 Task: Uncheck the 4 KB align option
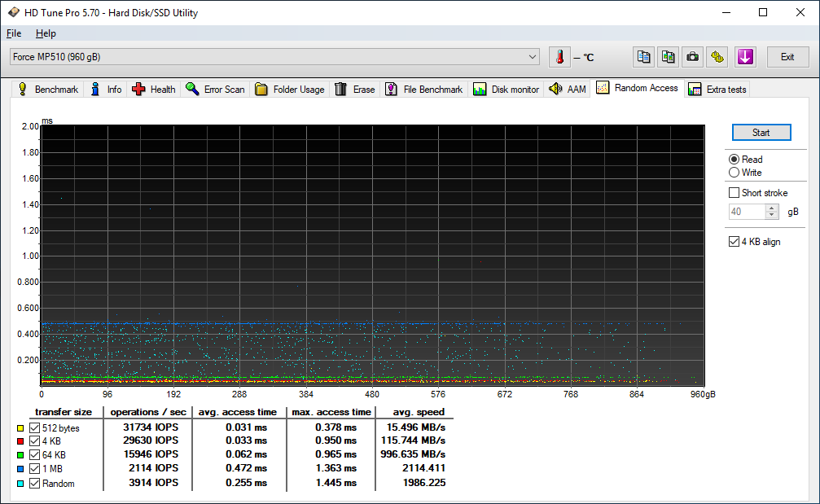click(734, 242)
